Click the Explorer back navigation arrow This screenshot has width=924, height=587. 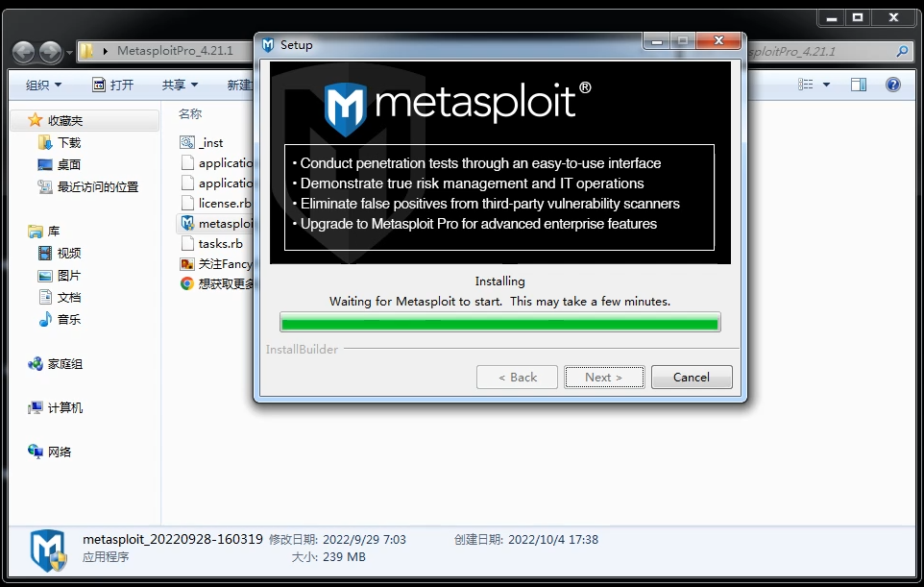[x=24, y=52]
